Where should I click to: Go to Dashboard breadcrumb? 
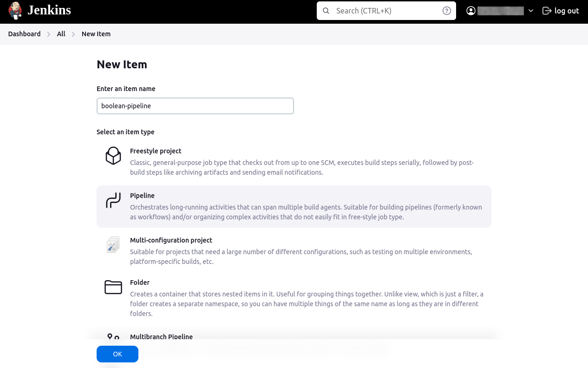pyautogui.click(x=24, y=34)
